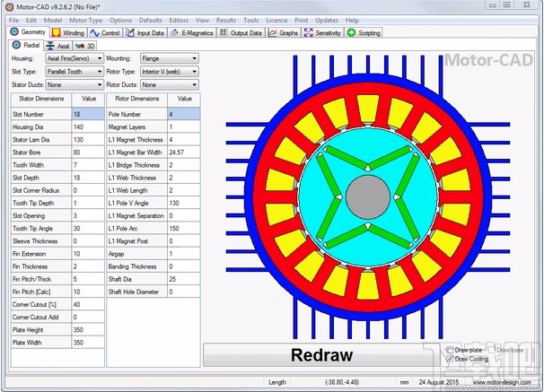Image resolution: width=544 pixels, height=392 pixels.
Task: Click the Shaft Hole Diameter value field
Action: [x=183, y=292]
